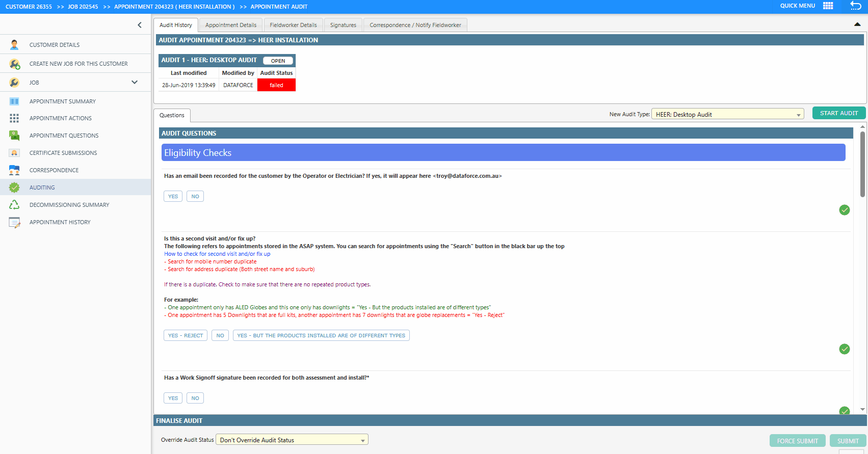Click the Certificate Submissions icon
Image resolution: width=868 pixels, height=454 pixels.
click(14, 153)
